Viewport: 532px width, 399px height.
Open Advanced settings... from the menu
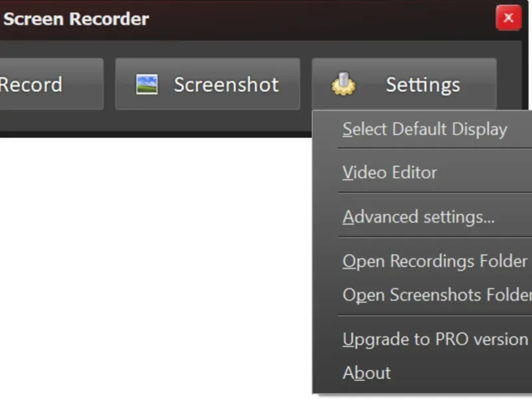point(418,217)
